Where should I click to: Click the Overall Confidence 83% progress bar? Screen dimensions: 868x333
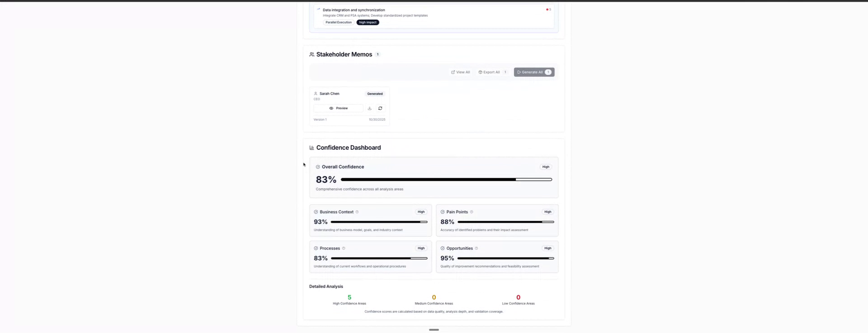(446, 180)
